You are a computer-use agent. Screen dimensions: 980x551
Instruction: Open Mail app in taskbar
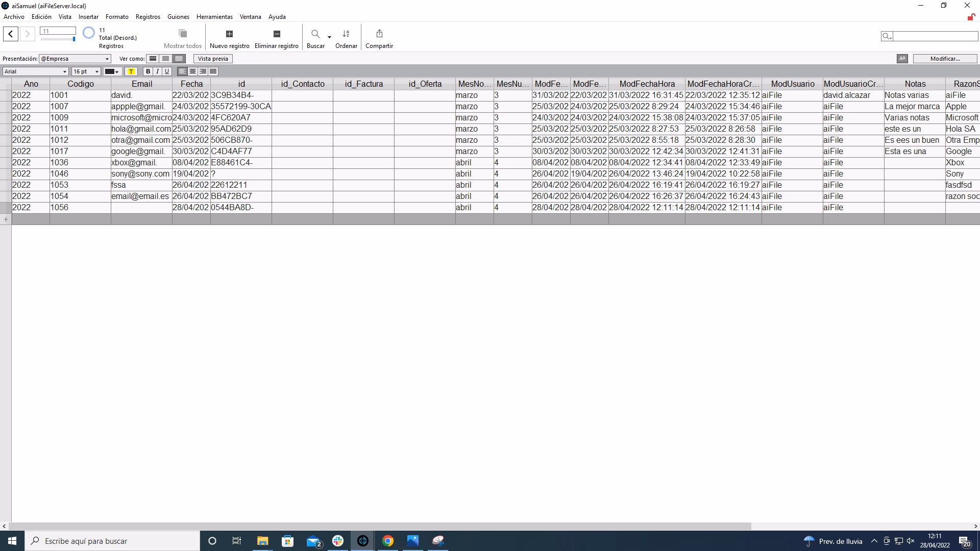pos(313,541)
